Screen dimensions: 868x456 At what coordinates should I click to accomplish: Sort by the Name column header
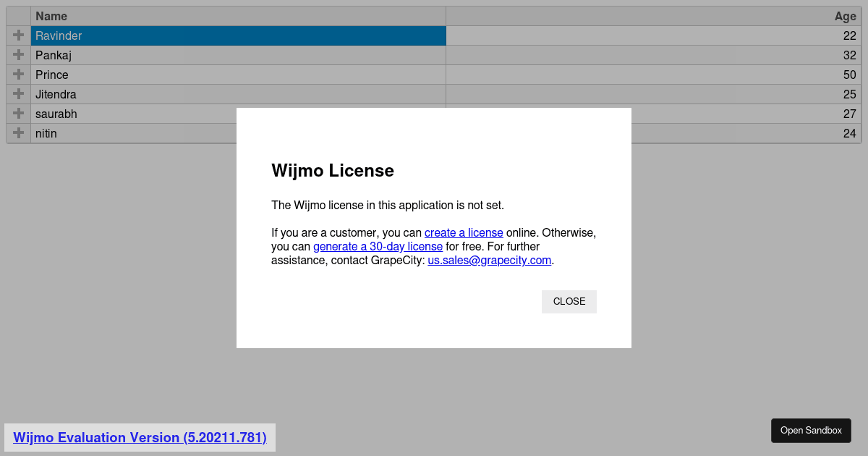(238, 16)
